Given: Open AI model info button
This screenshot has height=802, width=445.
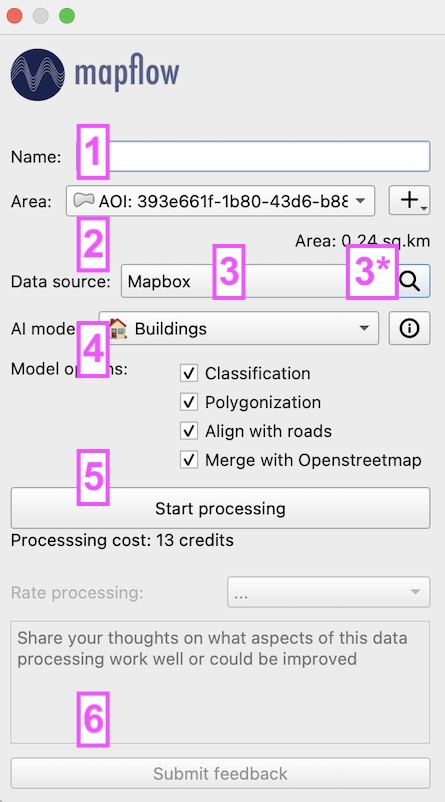Looking at the screenshot, I should (x=409, y=328).
